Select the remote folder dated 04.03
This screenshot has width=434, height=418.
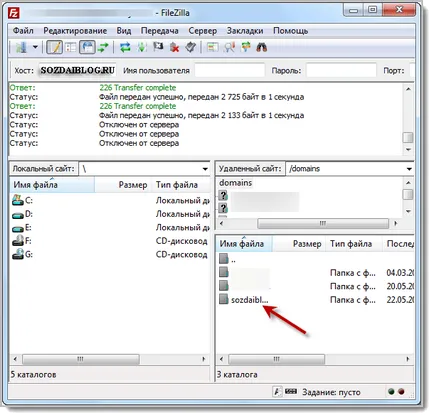[x=316, y=273]
